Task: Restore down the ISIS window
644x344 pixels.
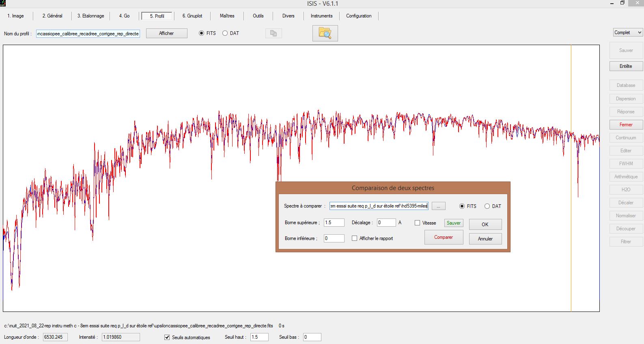Action: tap(622, 3)
